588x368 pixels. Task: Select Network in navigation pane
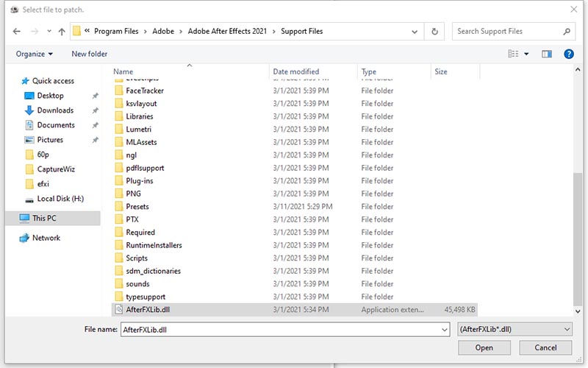coord(46,238)
